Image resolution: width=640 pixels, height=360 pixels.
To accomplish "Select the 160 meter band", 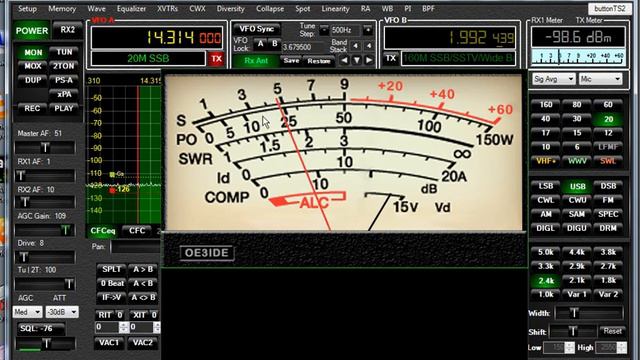I will (x=546, y=105).
